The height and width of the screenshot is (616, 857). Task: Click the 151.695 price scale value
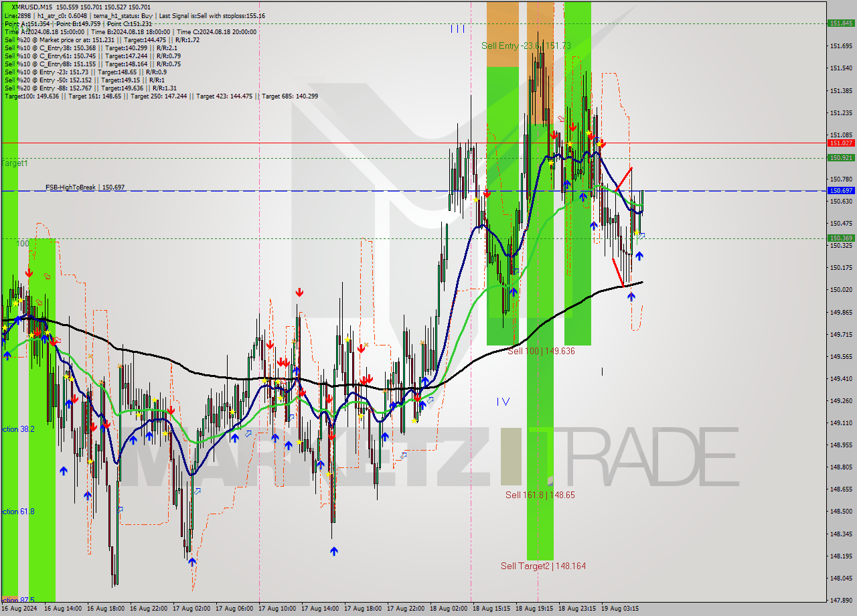click(841, 46)
